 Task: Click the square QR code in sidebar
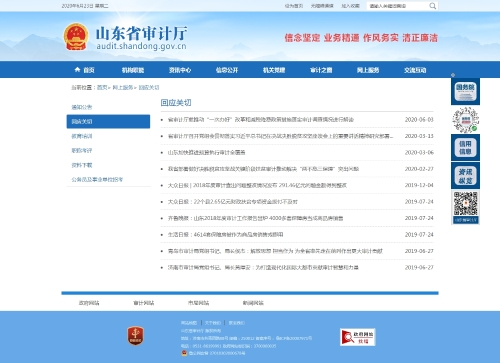click(x=465, y=204)
